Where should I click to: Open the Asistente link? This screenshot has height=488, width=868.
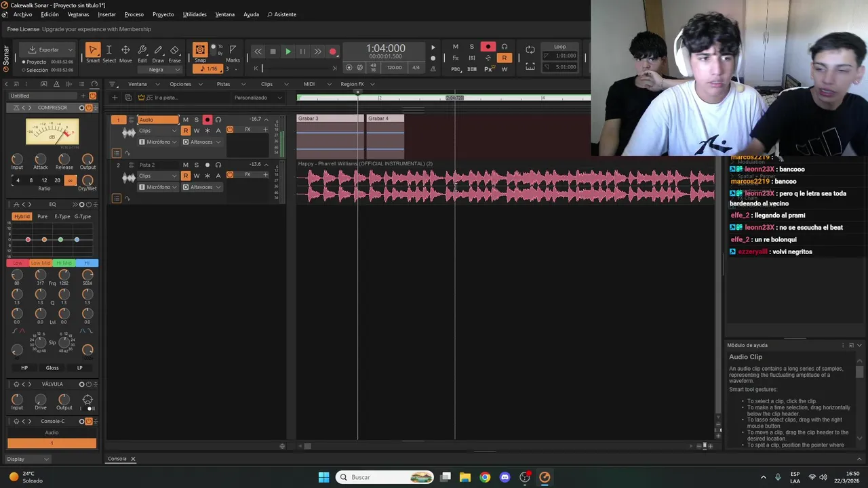281,14
